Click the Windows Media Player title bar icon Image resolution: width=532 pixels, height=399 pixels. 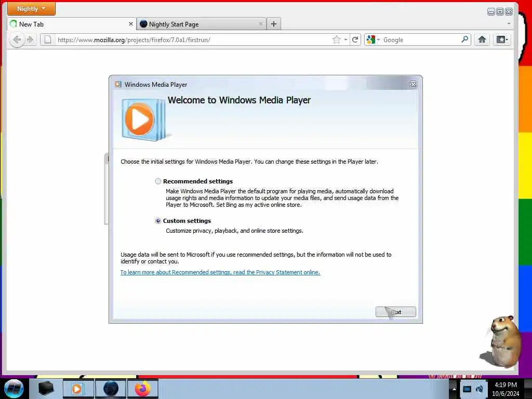click(x=118, y=84)
